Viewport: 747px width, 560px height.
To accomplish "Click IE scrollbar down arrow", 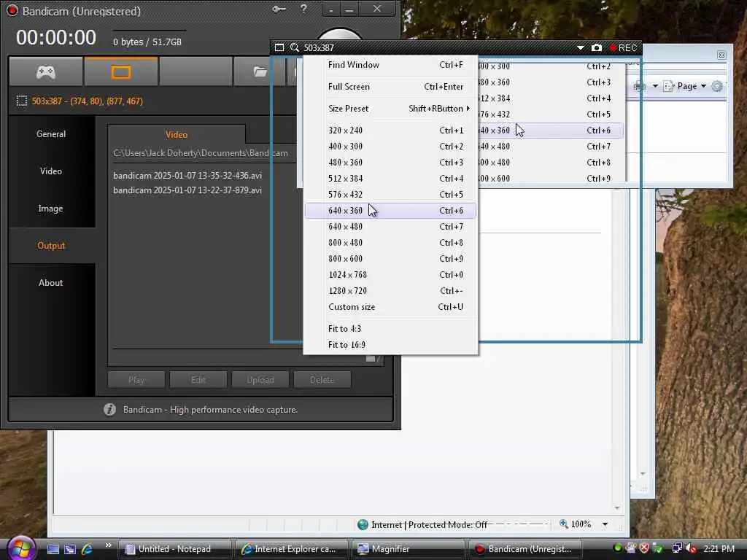I will point(617,508).
